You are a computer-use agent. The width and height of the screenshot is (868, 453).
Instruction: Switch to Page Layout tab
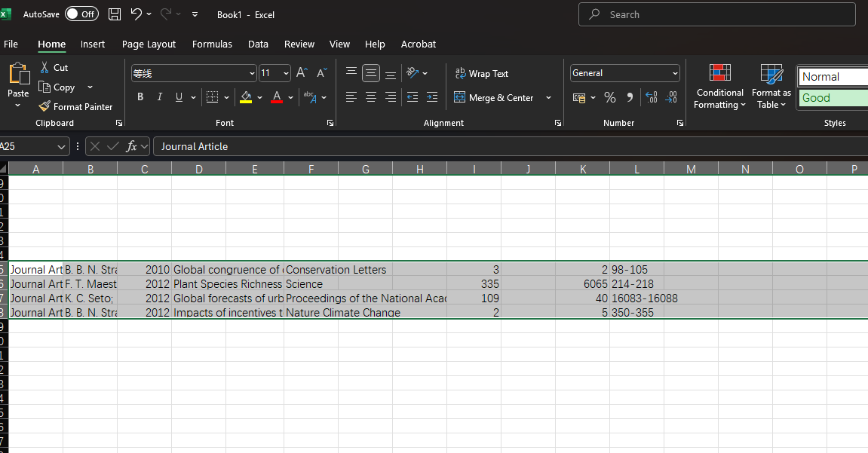[x=149, y=44]
